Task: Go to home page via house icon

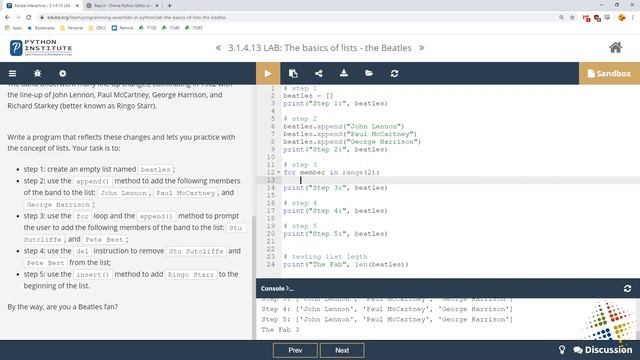Action: pyautogui.click(x=616, y=47)
